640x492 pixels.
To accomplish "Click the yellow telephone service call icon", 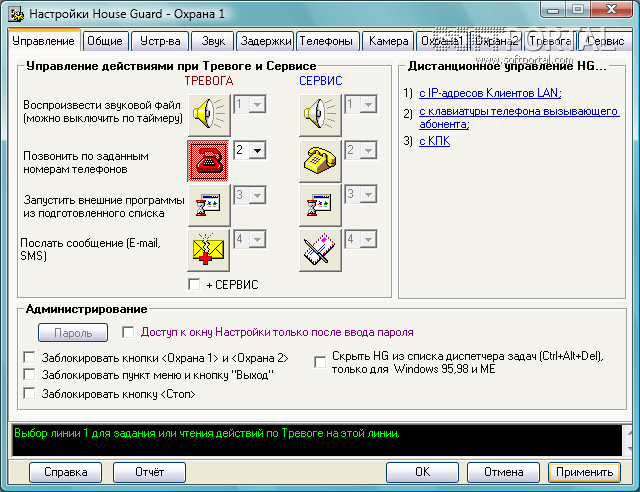I will pos(320,161).
